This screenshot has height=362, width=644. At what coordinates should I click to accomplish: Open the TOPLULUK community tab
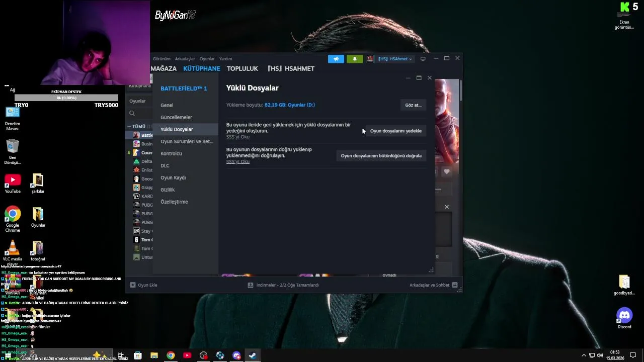(242, 68)
